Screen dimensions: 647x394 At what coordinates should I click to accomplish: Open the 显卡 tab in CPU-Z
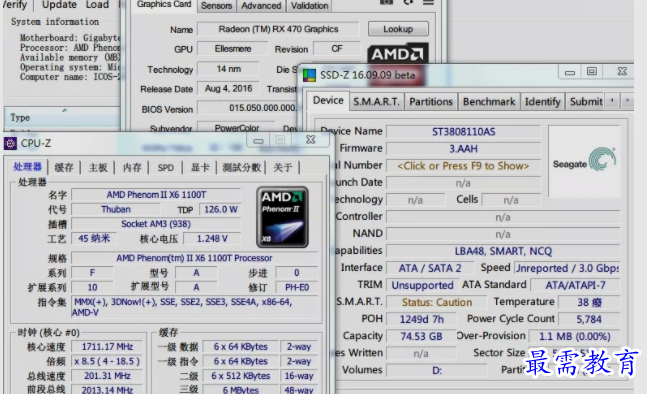200,168
